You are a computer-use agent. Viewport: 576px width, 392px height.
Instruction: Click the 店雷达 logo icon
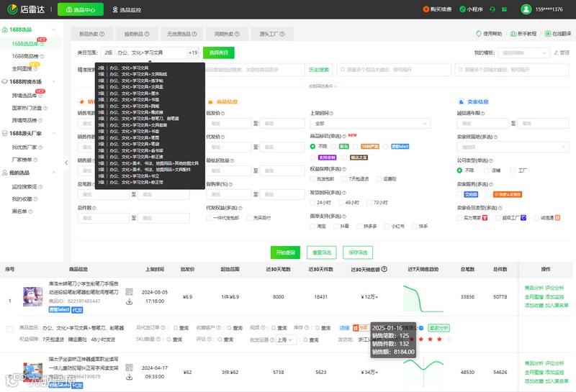(x=12, y=9)
